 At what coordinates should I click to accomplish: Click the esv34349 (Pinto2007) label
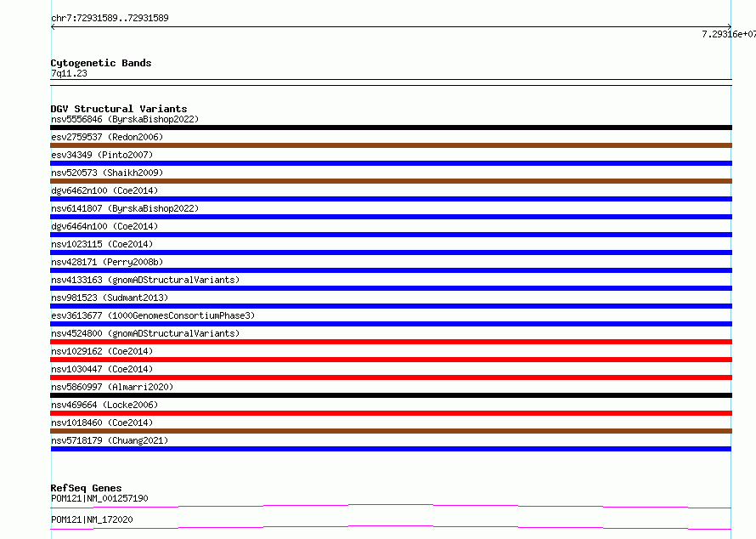pyautogui.click(x=102, y=155)
